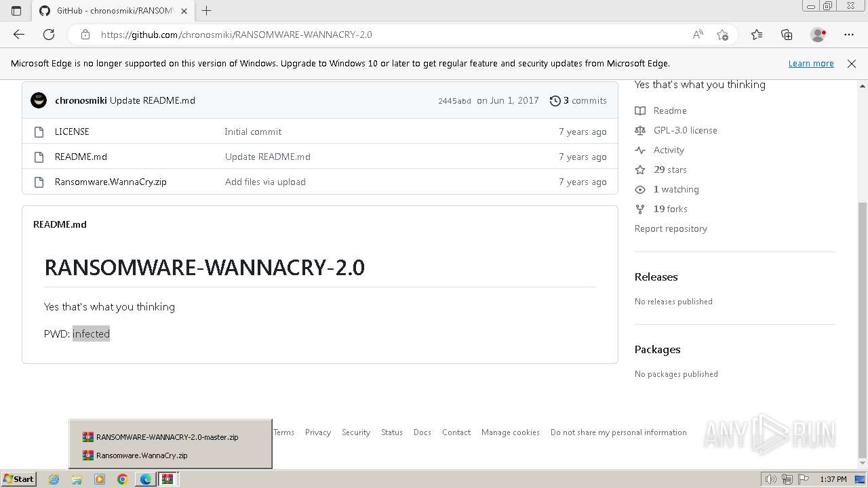The height and width of the screenshot is (488, 868).
Task: Reload the GitHub page
Action: click(49, 35)
